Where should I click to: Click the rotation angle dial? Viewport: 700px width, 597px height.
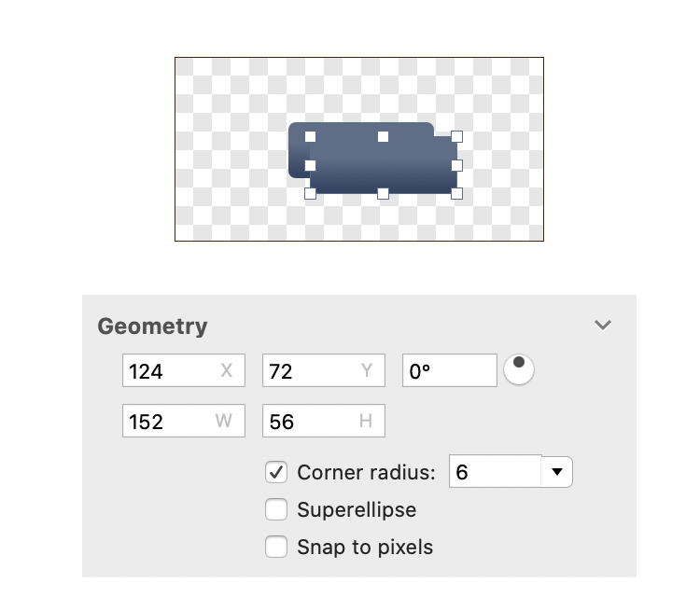click(x=519, y=370)
